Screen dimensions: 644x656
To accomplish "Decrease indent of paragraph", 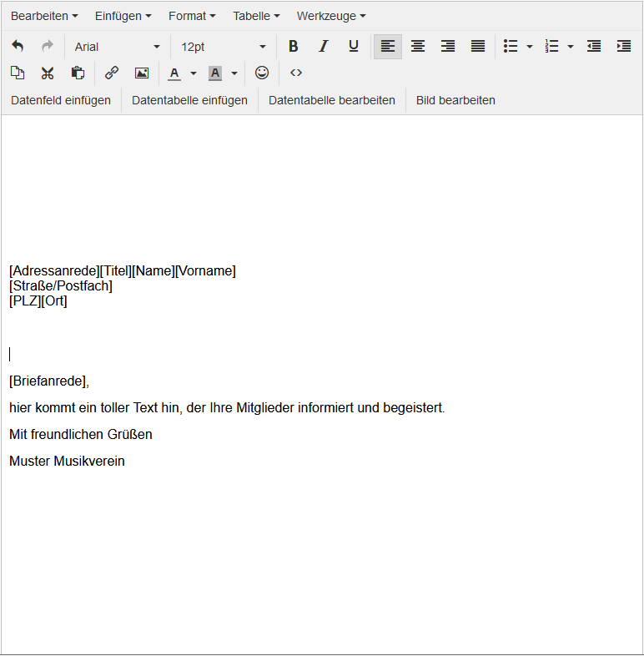I will coord(594,46).
